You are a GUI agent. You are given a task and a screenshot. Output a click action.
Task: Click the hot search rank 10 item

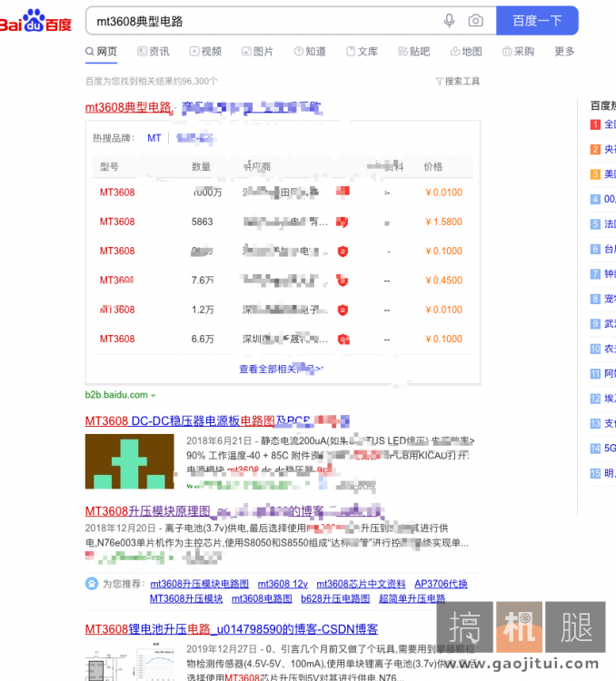[603, 349]
